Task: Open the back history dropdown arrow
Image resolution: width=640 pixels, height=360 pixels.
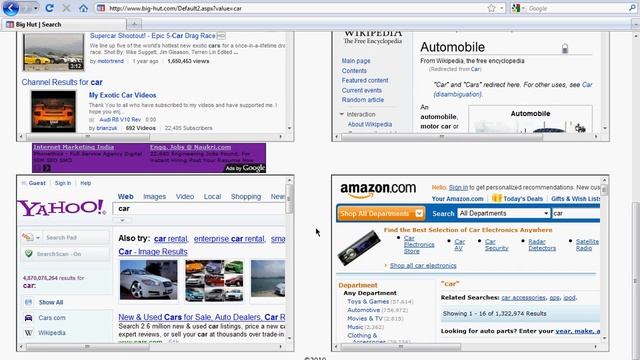Action: pyautogui.click(x=36, y=8)
